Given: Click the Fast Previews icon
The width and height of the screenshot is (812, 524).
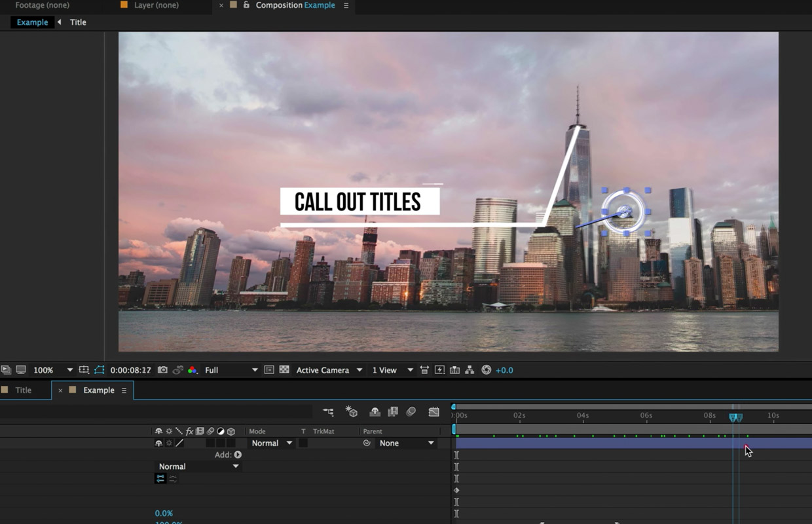Looking at the screenshot, I should (439, 370).
